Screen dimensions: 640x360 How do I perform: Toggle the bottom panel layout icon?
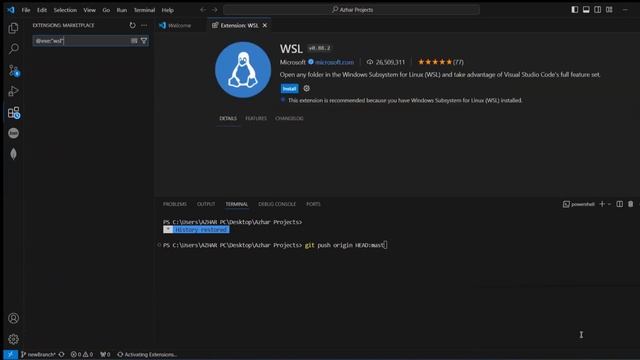tap(586, 9)
